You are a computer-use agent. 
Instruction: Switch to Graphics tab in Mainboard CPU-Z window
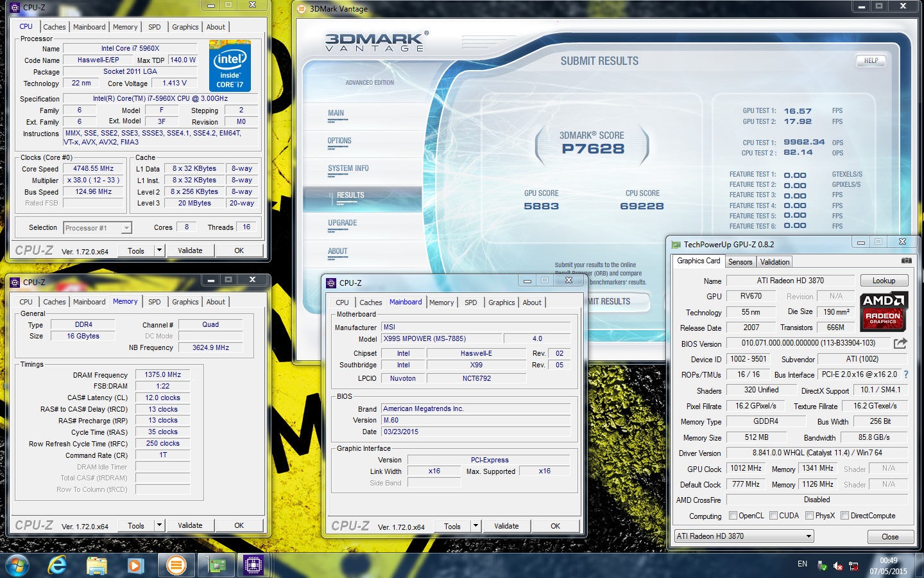(502, 302)
